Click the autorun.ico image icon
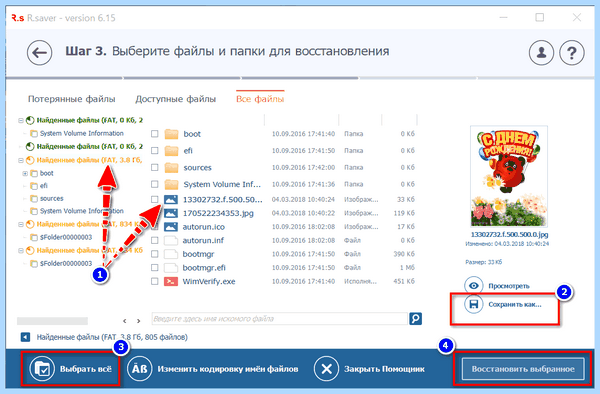Screen dimensions: 600x394 click(x=171, y=227)
